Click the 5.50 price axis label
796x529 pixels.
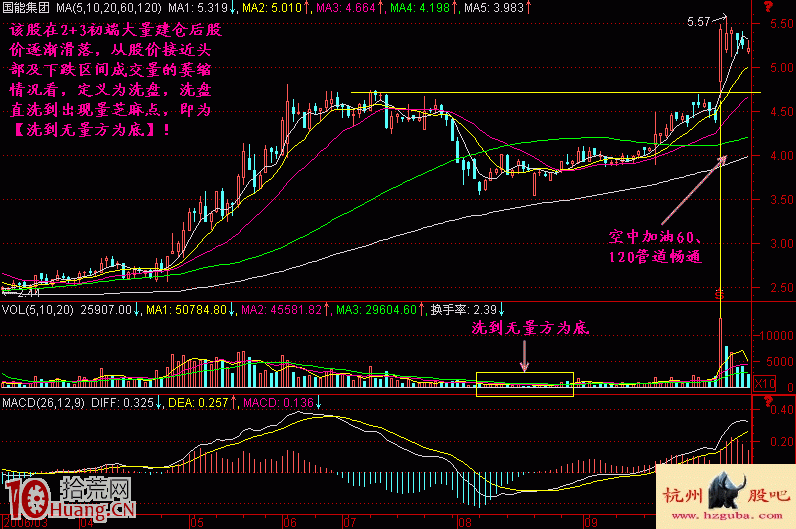[x=781, y=23]
